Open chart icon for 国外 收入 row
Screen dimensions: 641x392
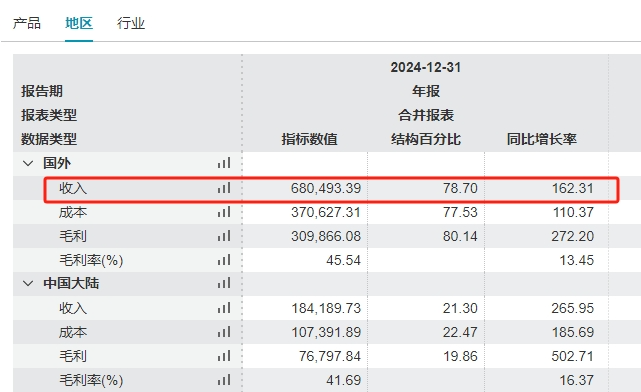[x=224, y=188]
